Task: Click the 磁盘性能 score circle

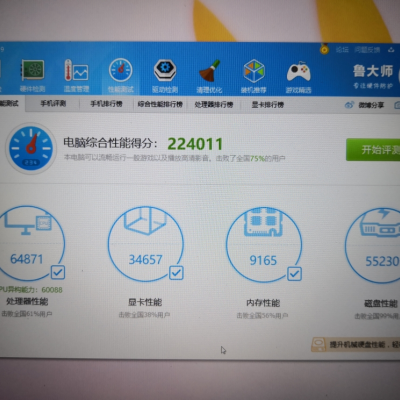Action: (x=373, y=246)
